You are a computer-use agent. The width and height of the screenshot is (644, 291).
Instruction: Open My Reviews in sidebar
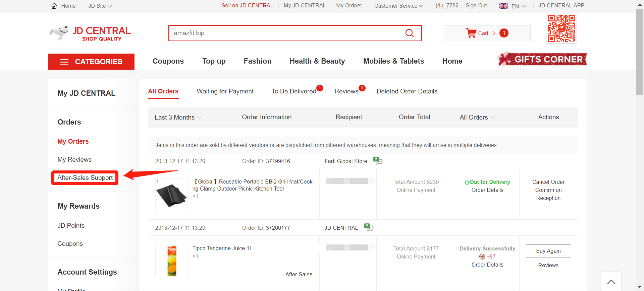tap(74, 159)
